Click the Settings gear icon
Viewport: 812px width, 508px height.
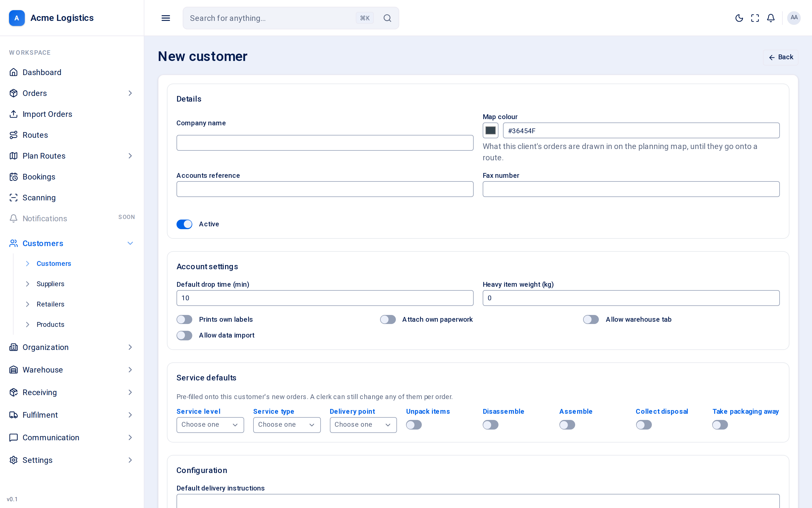pyautogui.click(x=14, y=460)
